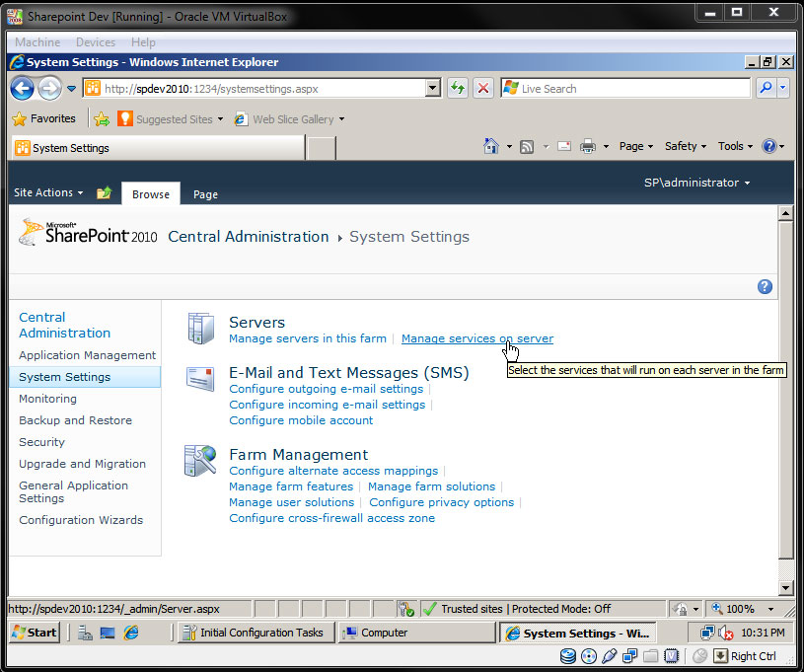The width and height of the screenshot is (804, 672).
Task: Select the Page ribbon tab
Action: click(205, 194)
